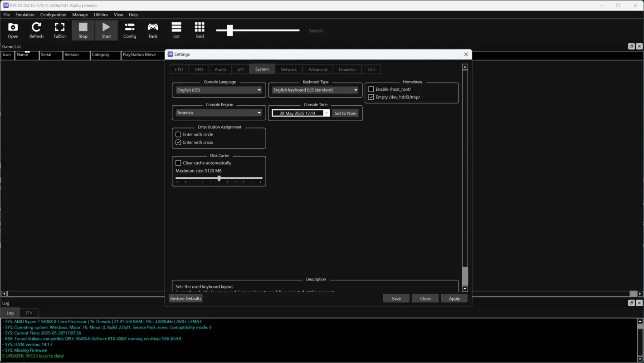Click the Set to Now button
Viewport: 644px width, 363px height.
pyautogui.click(x=345, y=113)
